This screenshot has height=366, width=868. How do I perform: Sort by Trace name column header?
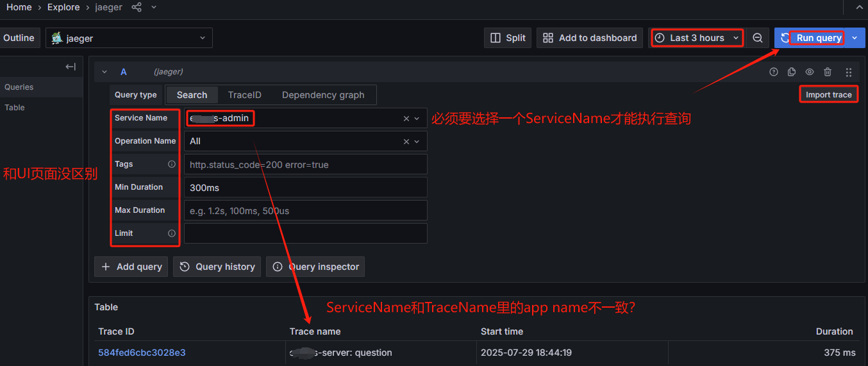315,331
